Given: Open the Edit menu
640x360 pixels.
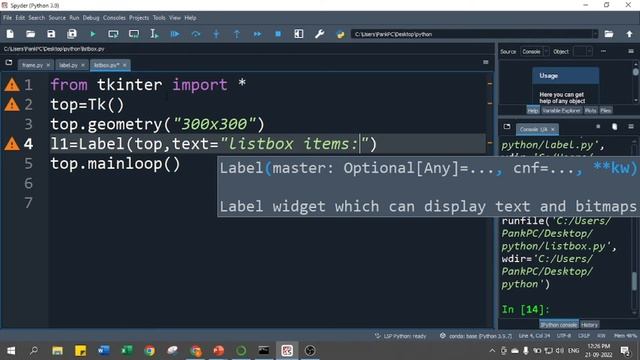Looking at the screenshot, I should coord(20,18).
